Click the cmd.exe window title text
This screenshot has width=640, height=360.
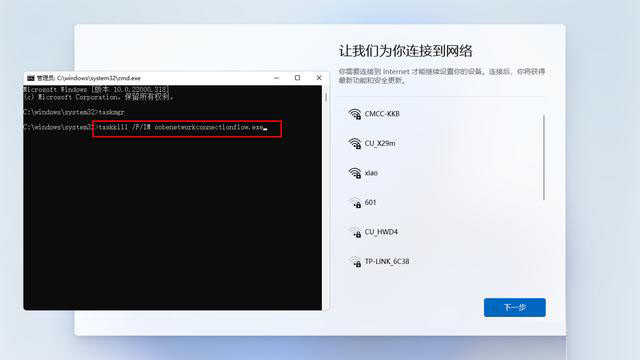click(89, 78)
